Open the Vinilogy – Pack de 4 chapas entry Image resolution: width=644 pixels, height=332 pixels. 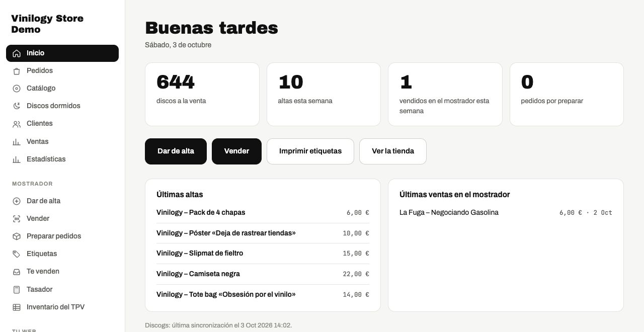tap(263, 213)
